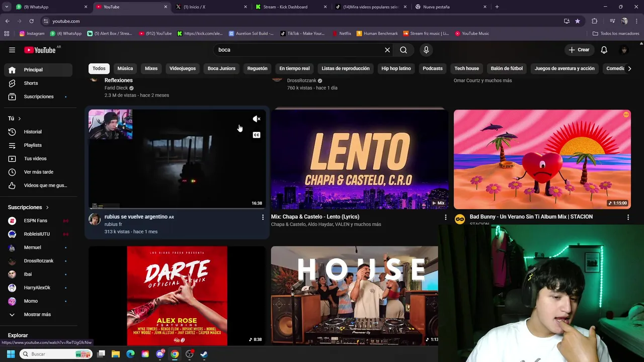Open Farid Dieck channel link
This screenshot has width=644, height=362.
point(116,88)
